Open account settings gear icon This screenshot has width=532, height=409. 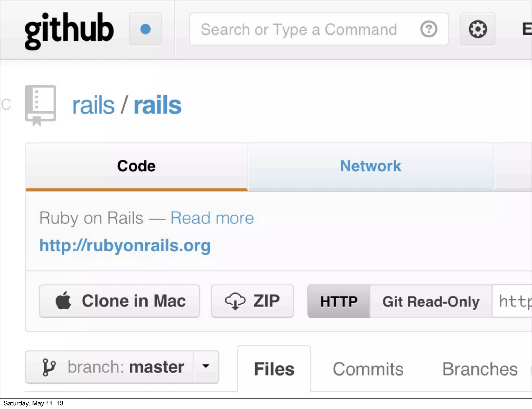(477, 29)
